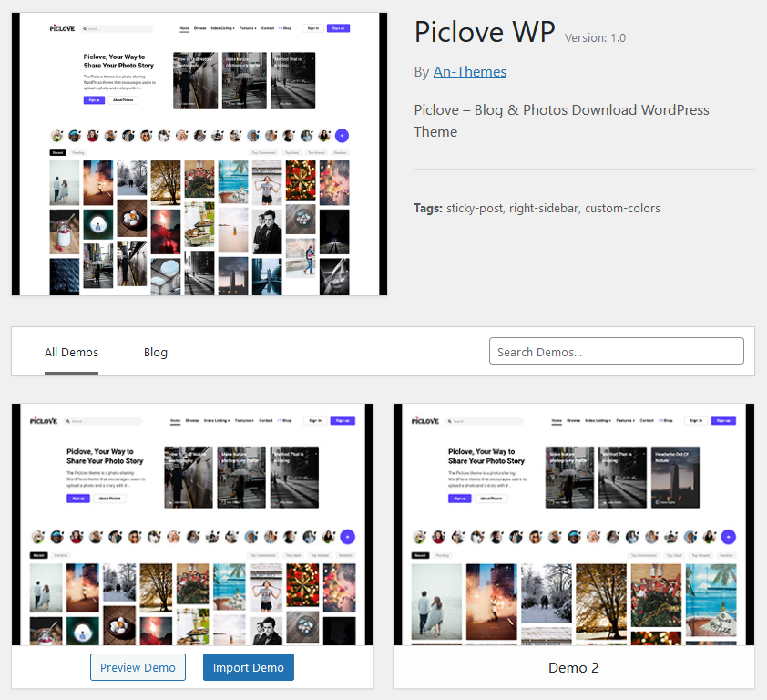767x700 pixels.
Task: Click the Import Demo button
Action: [249, 667]
